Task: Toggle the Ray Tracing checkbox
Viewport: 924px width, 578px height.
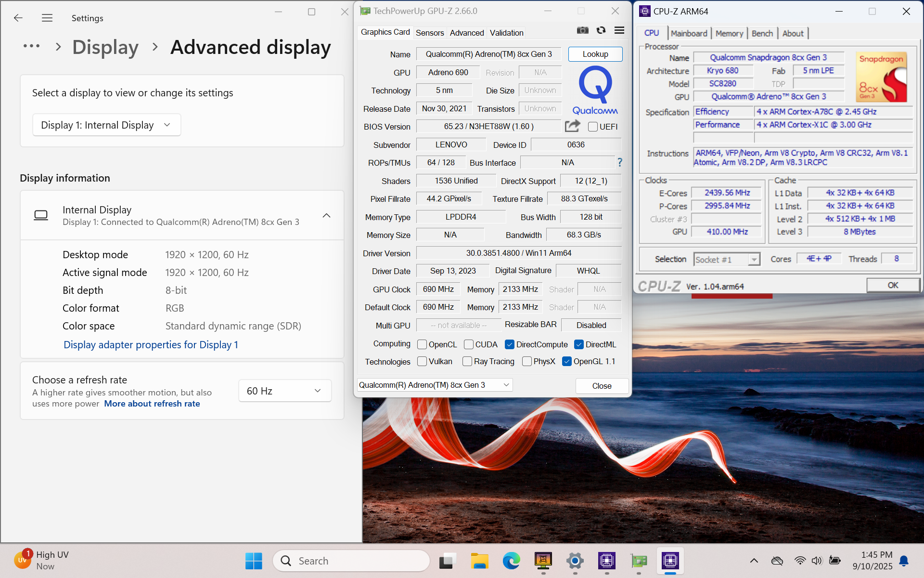Action: [x=467, y=361]
